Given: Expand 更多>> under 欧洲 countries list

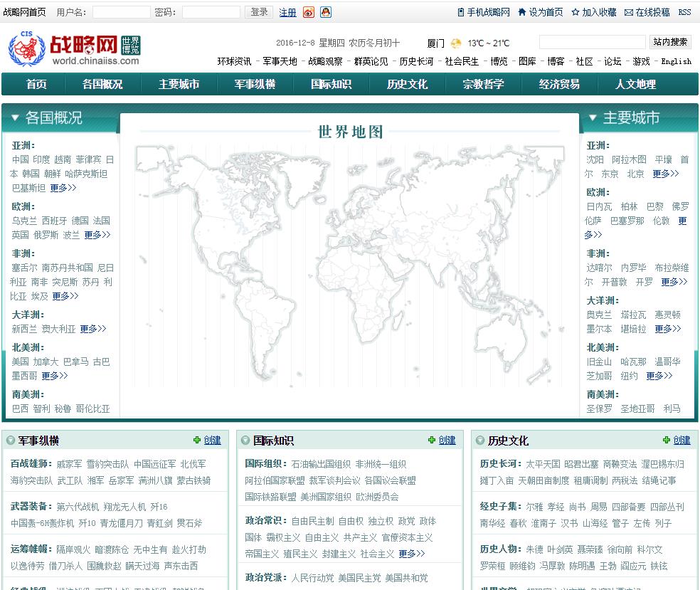Looking at the screenshot, I should [97, 235].
